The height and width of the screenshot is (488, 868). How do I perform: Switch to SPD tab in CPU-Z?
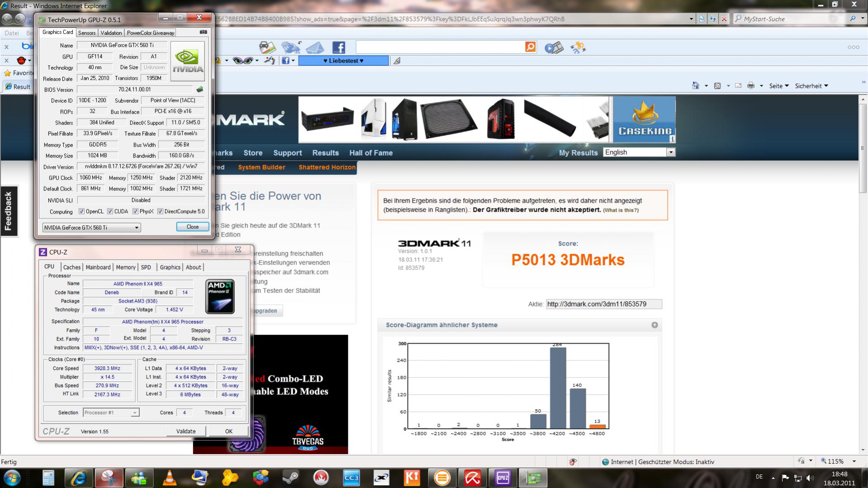click(x=146, y=267)
